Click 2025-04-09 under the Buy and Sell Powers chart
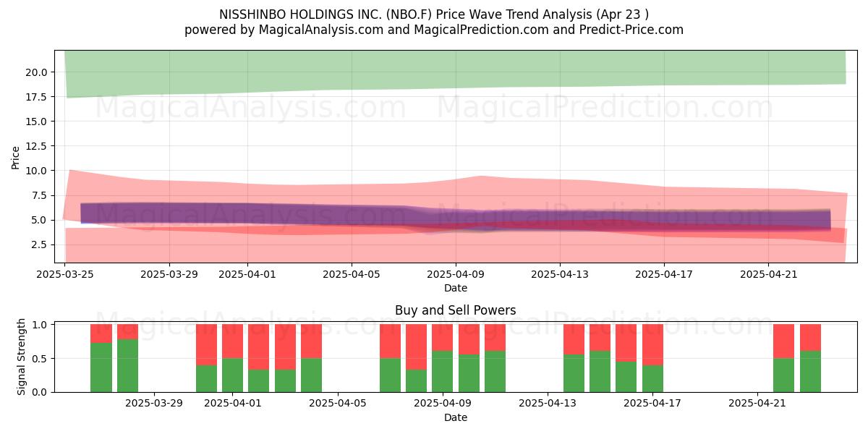The width and height of the screenshot is (868, 434). click(x=443, y=404)
